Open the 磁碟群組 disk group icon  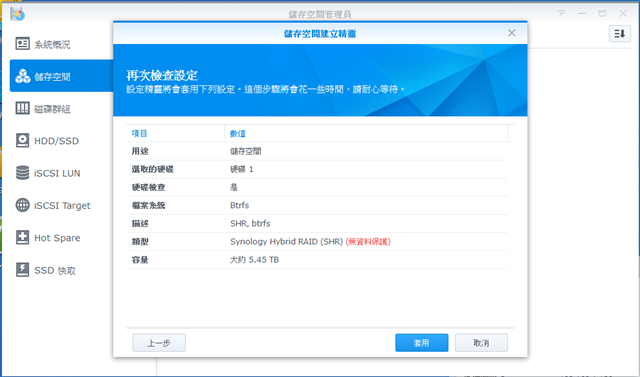coord(22,108)
